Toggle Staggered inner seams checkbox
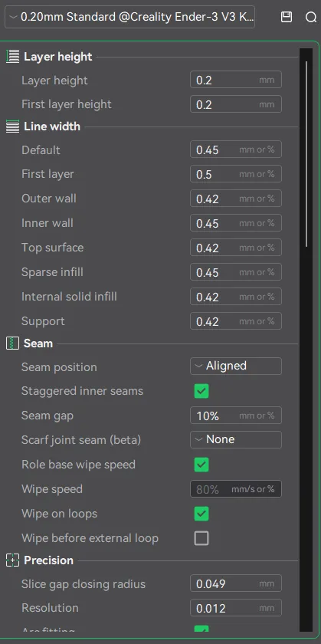321x644 pixels. (x=201, y=391)
